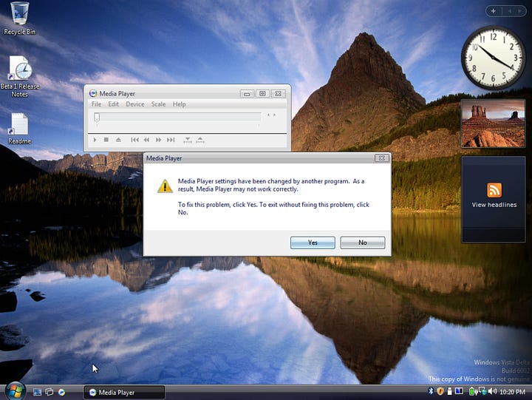Close the Media Player warning dialog
Viewport: 532px width, 400px height.
382,158
